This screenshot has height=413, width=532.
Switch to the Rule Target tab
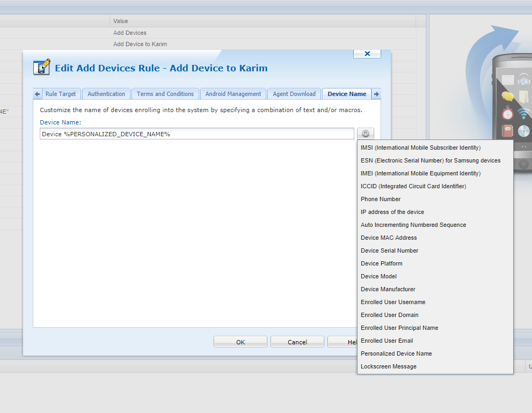click(60, 94)
